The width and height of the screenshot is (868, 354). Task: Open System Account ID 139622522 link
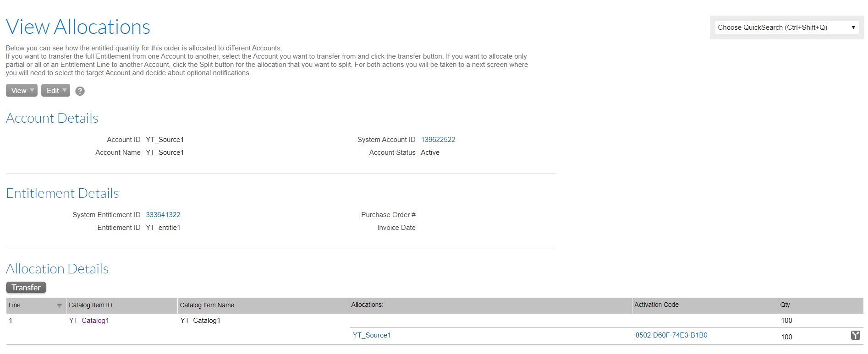438,140
